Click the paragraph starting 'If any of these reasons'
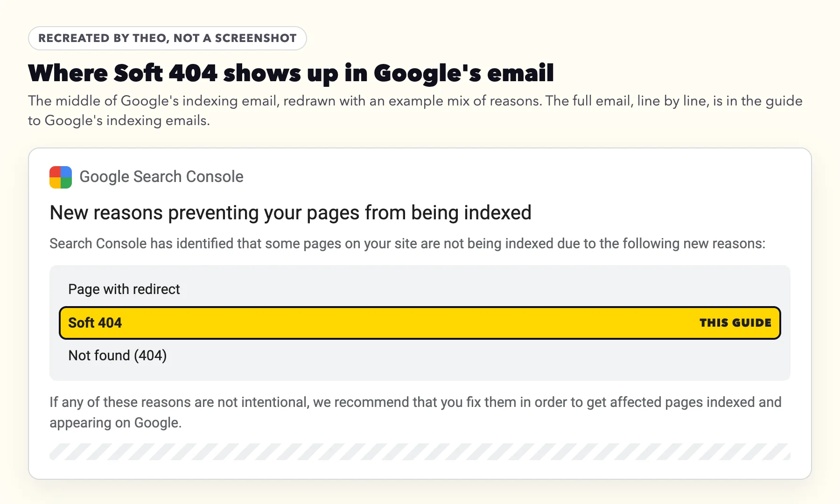 coord(415,413)
